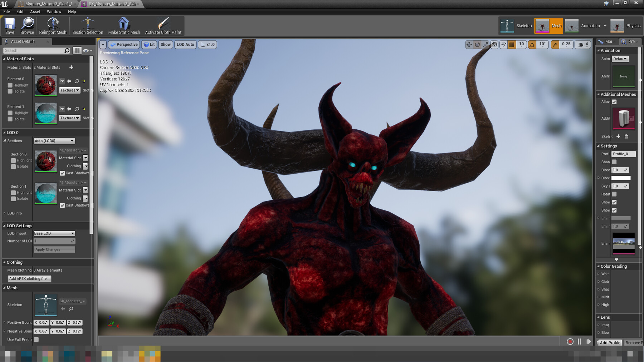Open the Perspective viewport dropdown
Viewport: 644px width, 362px height.
coord(124,44)
